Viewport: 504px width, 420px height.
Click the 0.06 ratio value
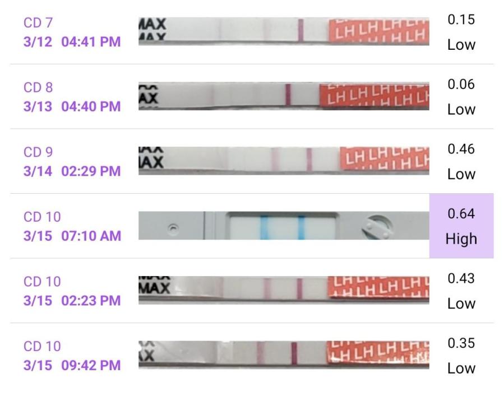click(x=461, y=85)
